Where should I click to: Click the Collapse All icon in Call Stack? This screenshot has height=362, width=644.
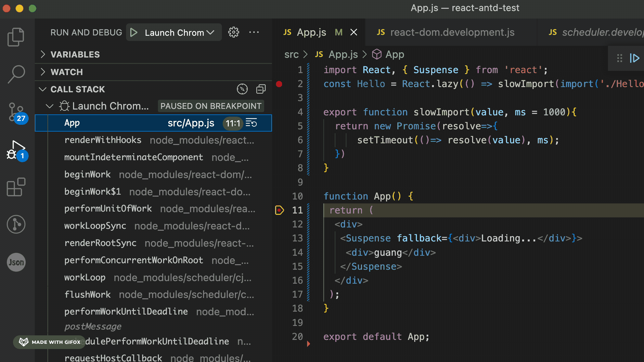(x=261, y=89)
